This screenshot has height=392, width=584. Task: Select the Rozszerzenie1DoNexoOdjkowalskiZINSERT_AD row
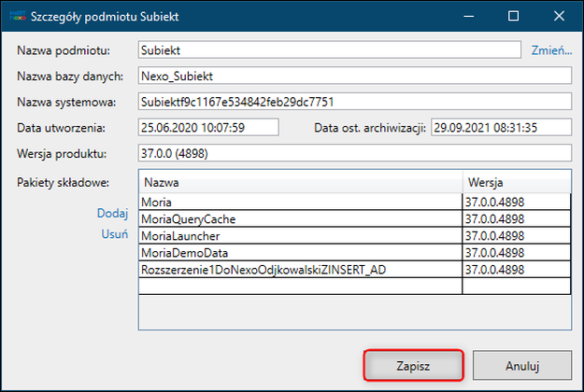tap(300, 270)
